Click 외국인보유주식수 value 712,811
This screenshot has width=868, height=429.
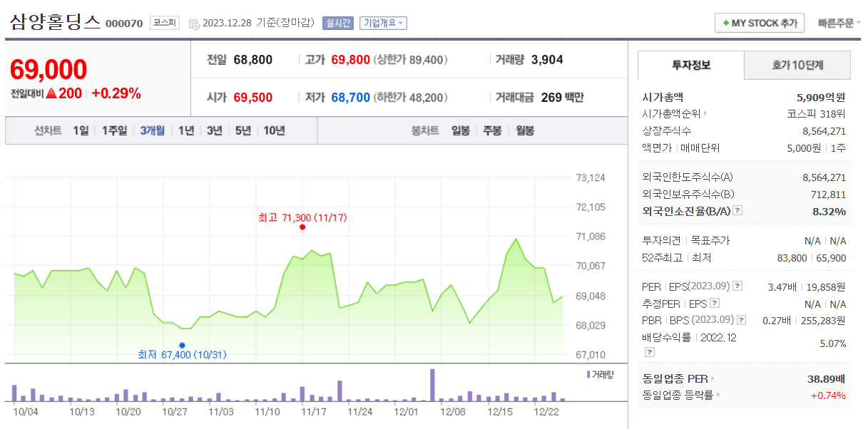[x=829, y=194]
